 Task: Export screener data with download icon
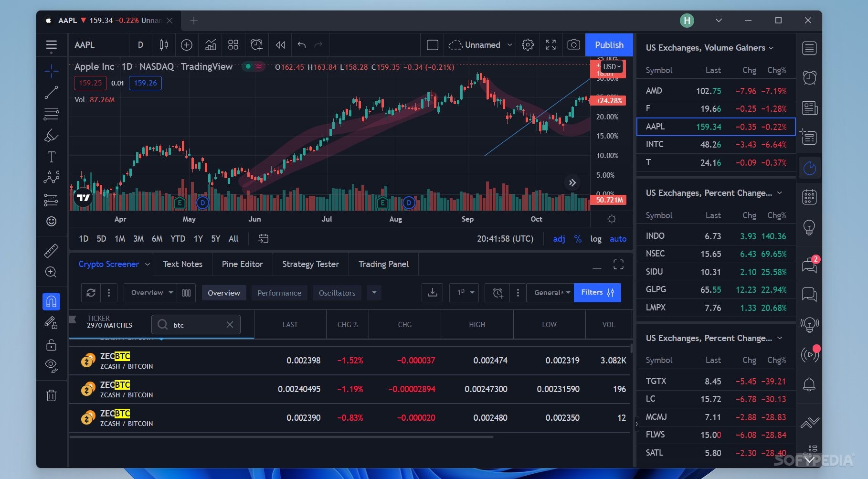(x=433, y=293)
